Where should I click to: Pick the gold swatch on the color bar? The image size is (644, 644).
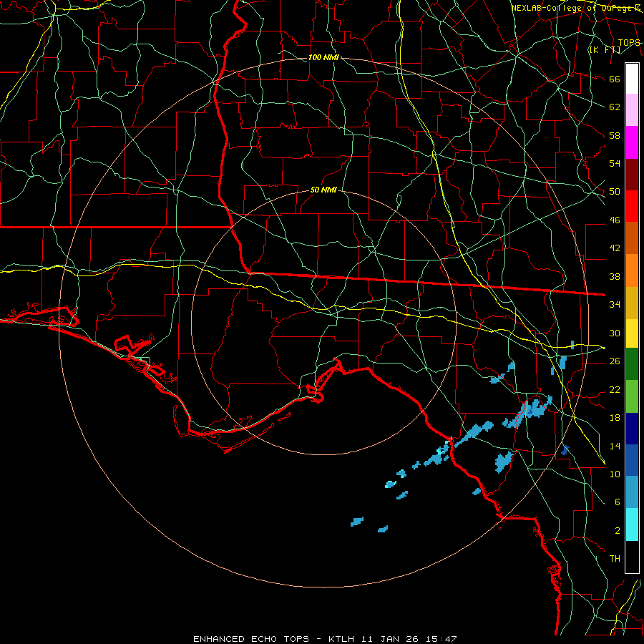click(632, 303)
